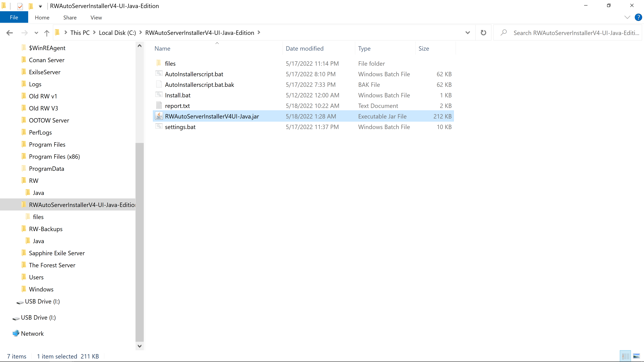Switch to details view button
This screenshot has width=644, height=362.
tap(626, 356)
